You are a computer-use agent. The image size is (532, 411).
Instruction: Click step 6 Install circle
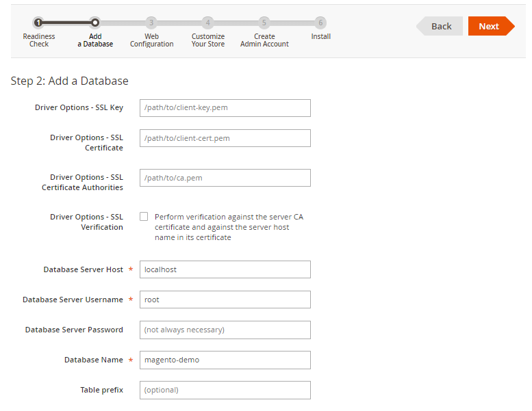coord(320,23)
